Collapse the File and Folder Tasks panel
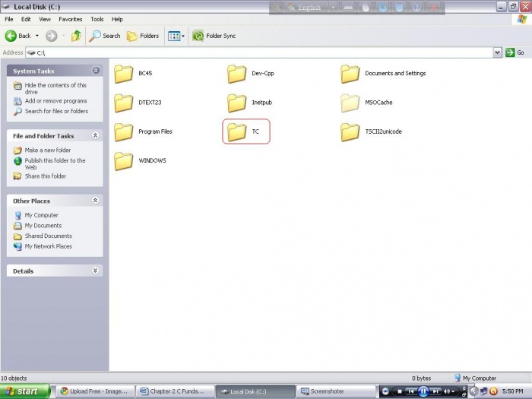The image size is (532, 399). [96, 136]
